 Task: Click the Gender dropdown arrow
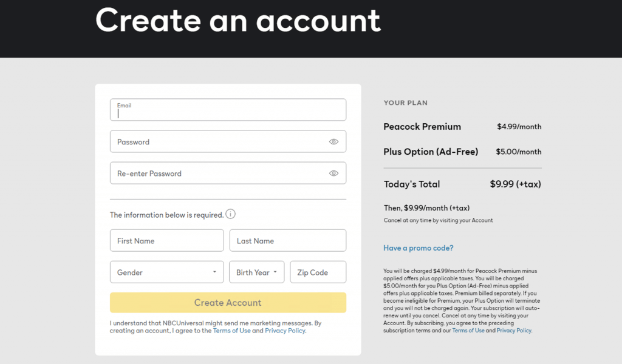tap(214, 272)
